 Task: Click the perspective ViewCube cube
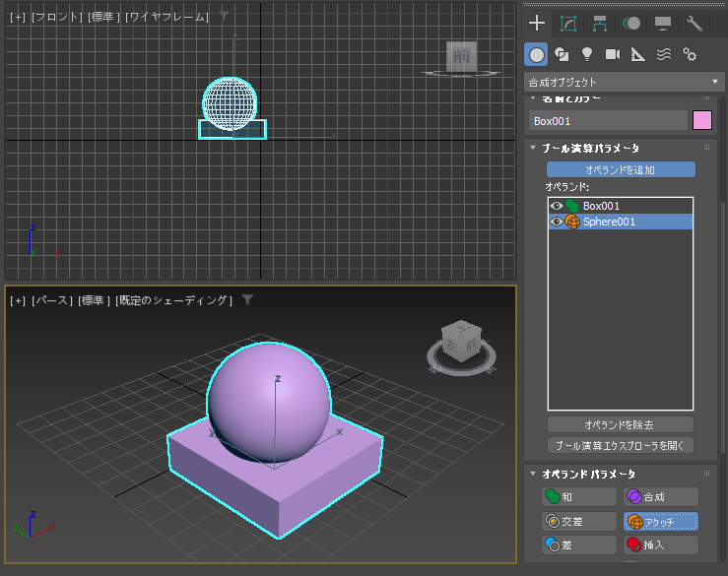pos(461,341)
